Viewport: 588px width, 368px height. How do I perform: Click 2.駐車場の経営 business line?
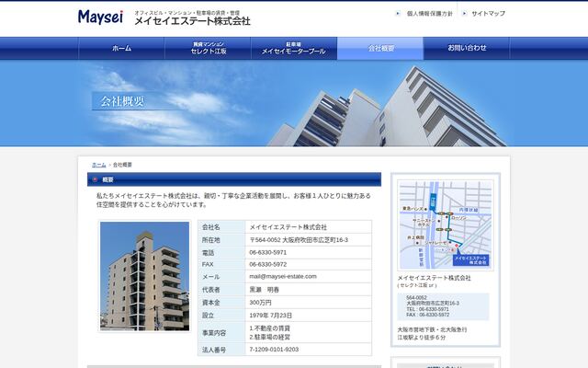click(x=269, y=338)
